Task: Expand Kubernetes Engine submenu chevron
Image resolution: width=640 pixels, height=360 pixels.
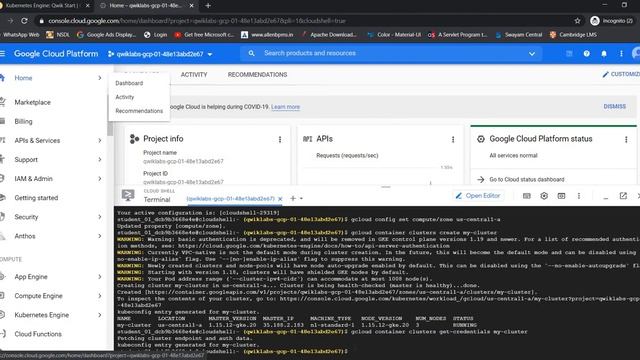Action: tap(100, 315)
